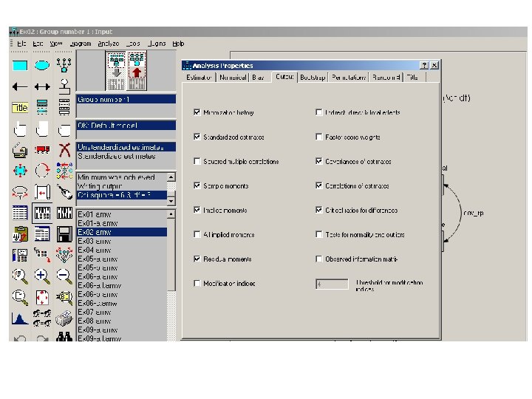Viewport: 532px width, 399px height.
Task: Select Ex07.amw in the file list
Action: click(122, 312)
